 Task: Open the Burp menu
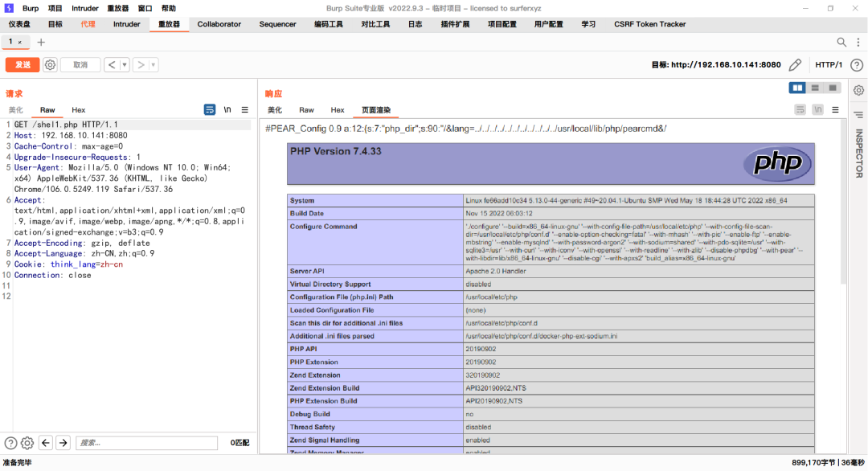(x=31, y=8)
